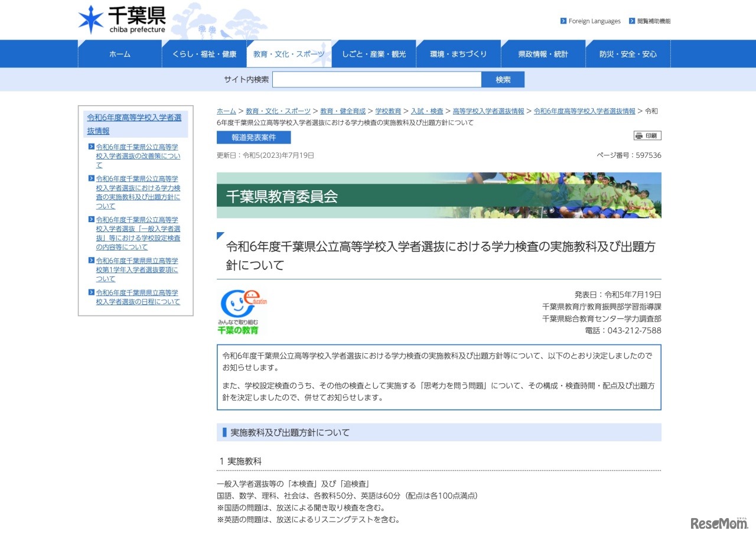
Task: Select the 教育・文化・スポーツ navigation tab
Action: (288, 53)
